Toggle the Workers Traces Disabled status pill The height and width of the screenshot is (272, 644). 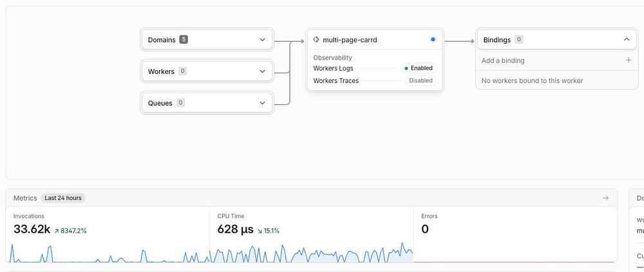[421, 81]
